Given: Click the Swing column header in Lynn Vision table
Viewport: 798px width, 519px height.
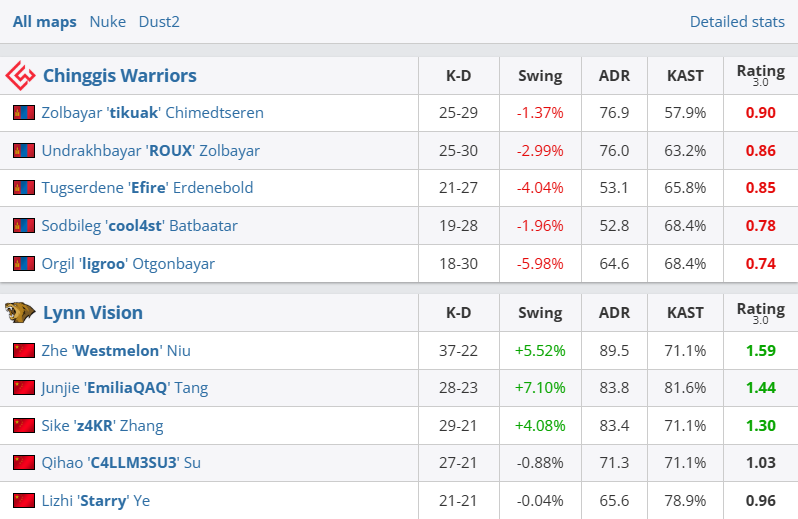Looking at the screenshot, I should (540, 313).
